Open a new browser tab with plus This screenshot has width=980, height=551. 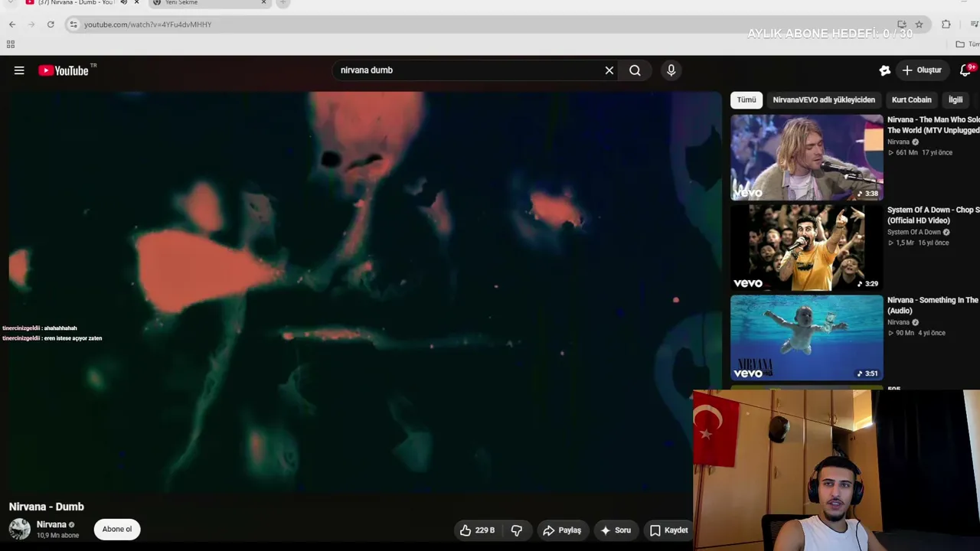(283, 3)
